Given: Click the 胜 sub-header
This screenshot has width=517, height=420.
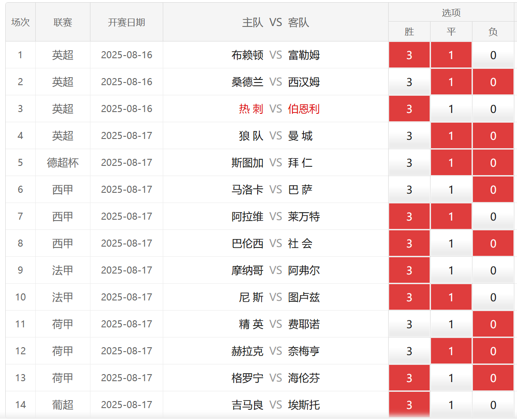Looking at the screenshot, I should click(409, 32).
